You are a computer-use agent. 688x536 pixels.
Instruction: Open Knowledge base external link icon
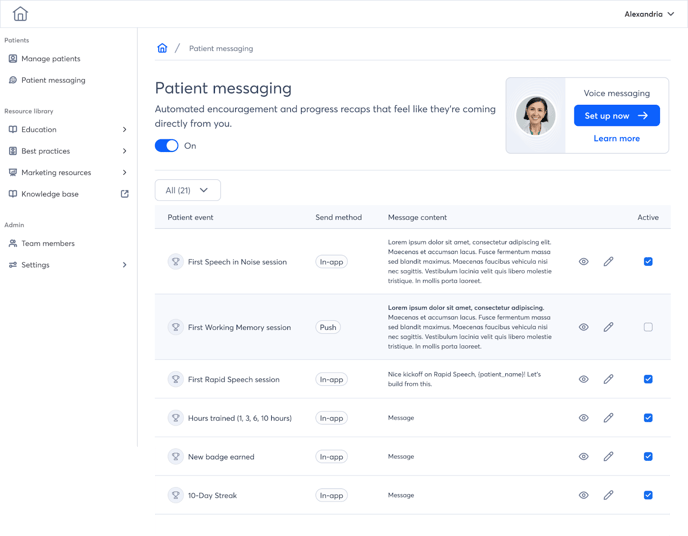tap(125, 194)
